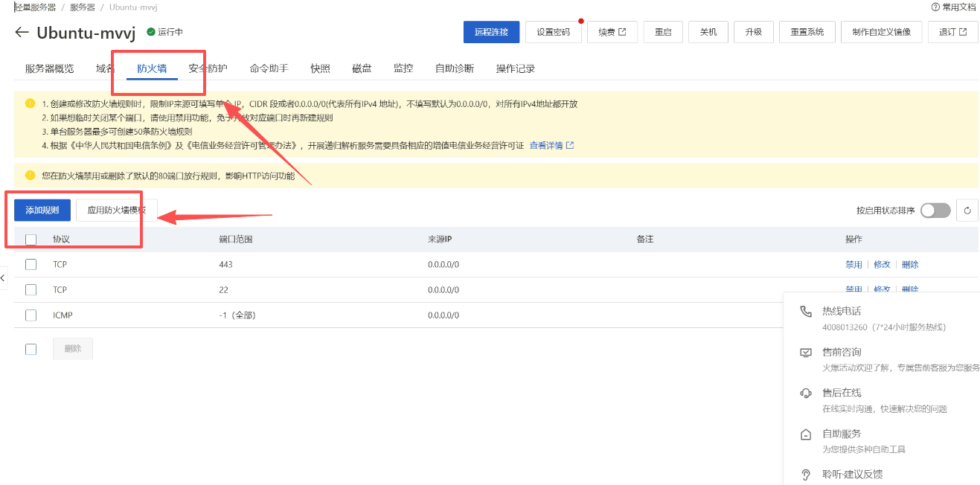Open the 快照 tab
Screen dimensions: 980x485
(x=321, y=68)
